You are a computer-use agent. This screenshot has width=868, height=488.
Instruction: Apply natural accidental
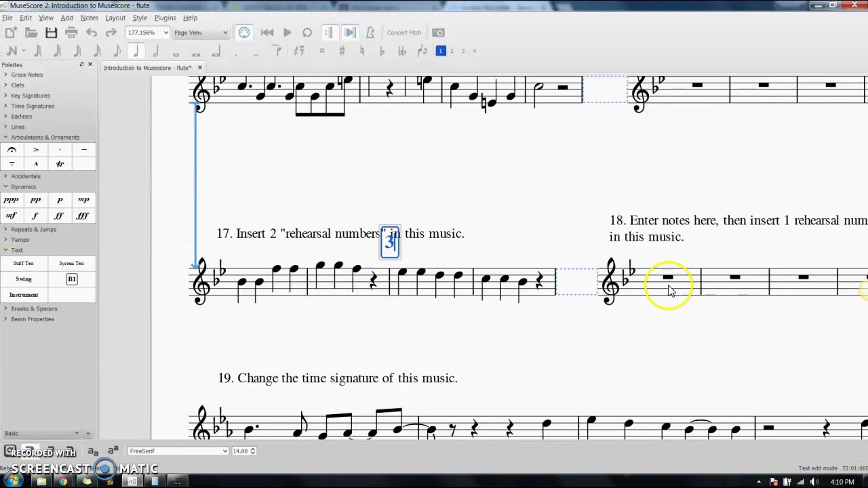pyautogui.click(x=361, y=51)
